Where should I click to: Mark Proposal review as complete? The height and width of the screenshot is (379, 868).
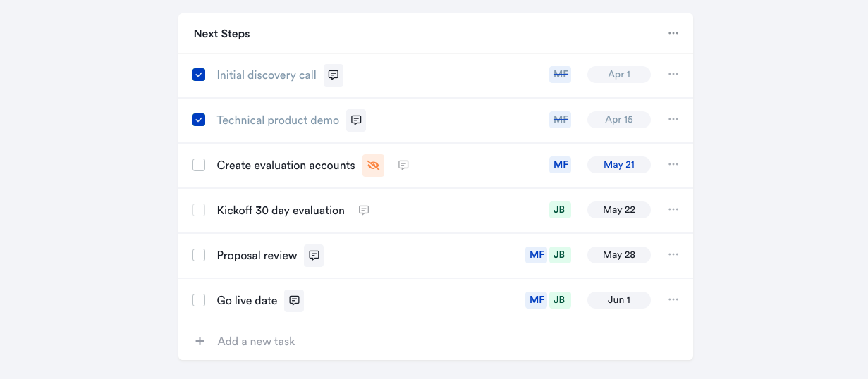(199, 255)
